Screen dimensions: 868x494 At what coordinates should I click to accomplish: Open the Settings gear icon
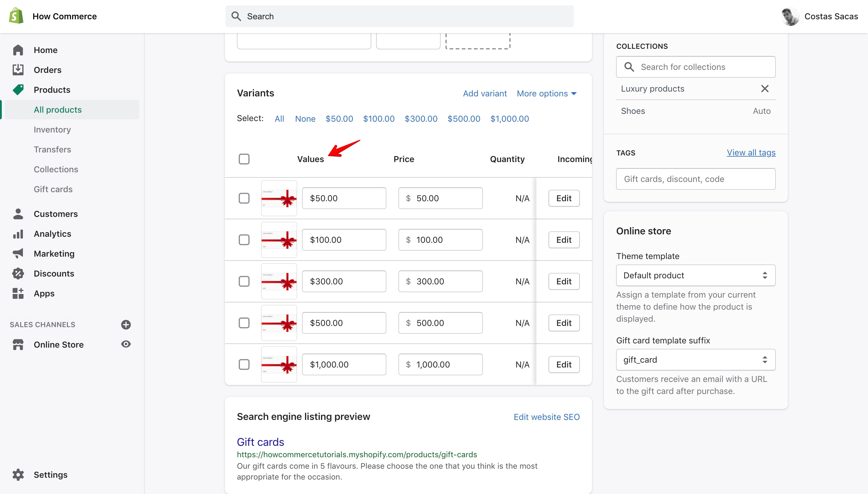pyautogui.click(x=18, y=475)
